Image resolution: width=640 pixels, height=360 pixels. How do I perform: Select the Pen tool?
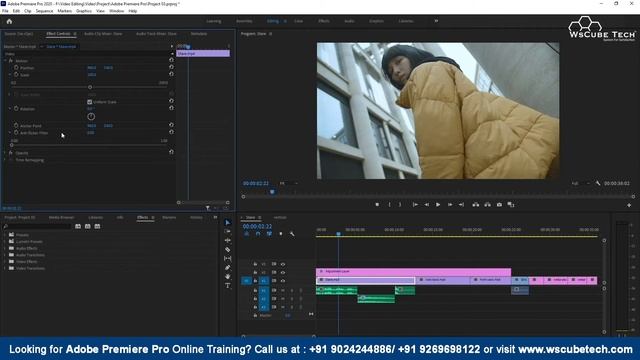(228, 268)
